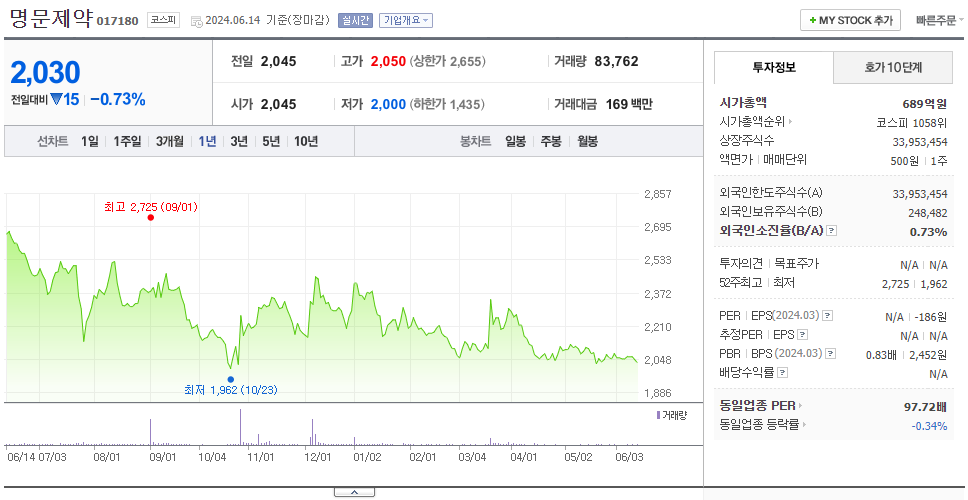Viewport: 968px width, 500px height.
Task: Switch to the 투자정보 tab
Action: 774,68
